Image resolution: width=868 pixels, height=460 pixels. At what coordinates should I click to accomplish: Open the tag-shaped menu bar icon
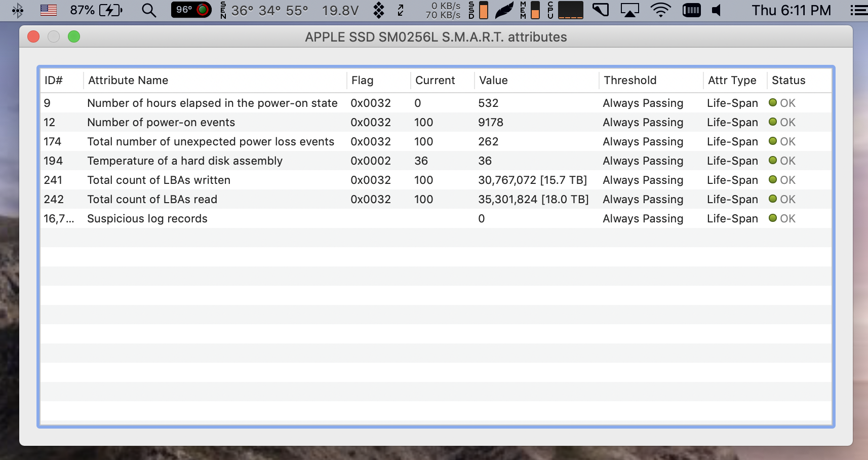click(601, 10)
